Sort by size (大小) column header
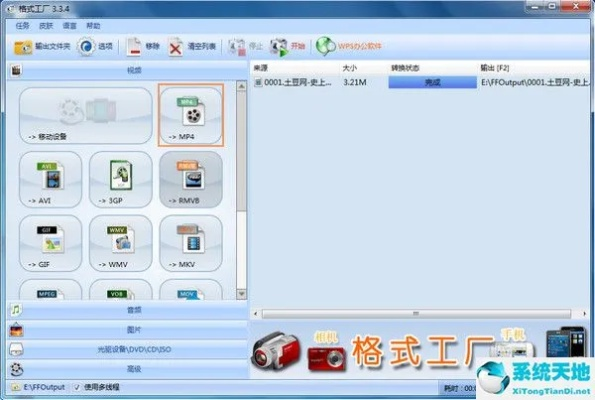Image resolution: width=595 pixels, height=400 pixels. [x=365, y=68]
